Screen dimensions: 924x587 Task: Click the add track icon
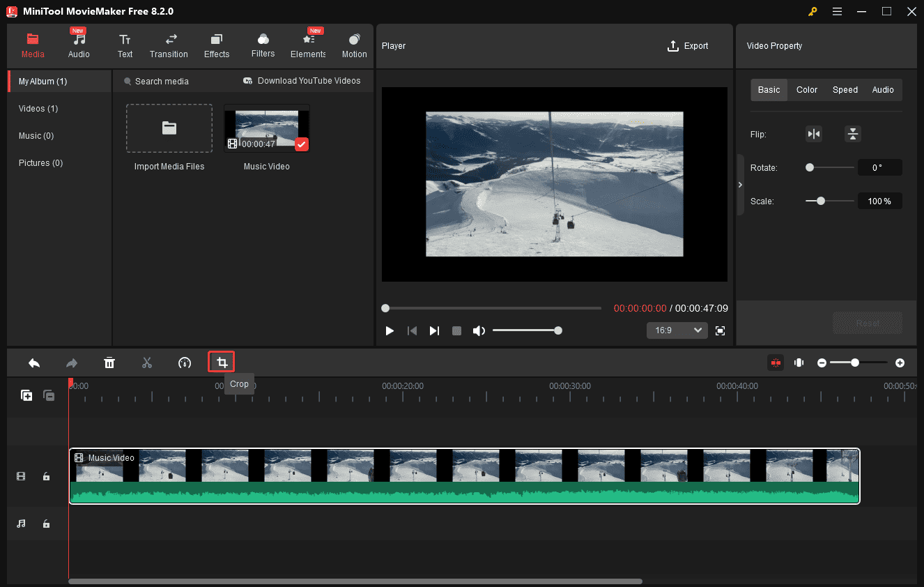tap(26, 395)
